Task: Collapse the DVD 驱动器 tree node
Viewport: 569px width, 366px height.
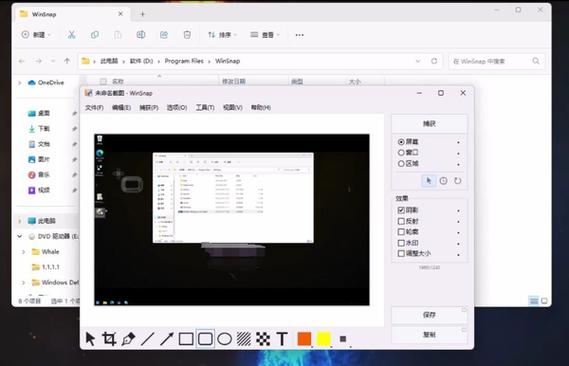Action: [x=20, y=236]
